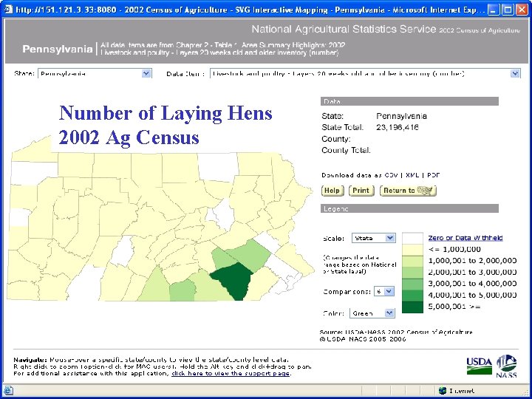Click the State Total value 23,196,416
The width and height of the screenshot is (532, 399).
click(398, 127)
